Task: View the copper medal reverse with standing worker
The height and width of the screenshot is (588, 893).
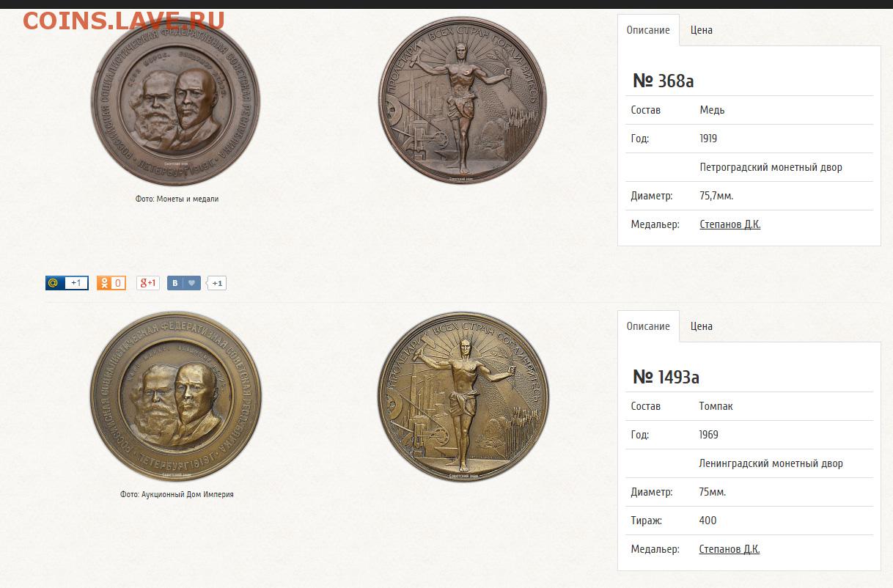Action: click(463, 101)
